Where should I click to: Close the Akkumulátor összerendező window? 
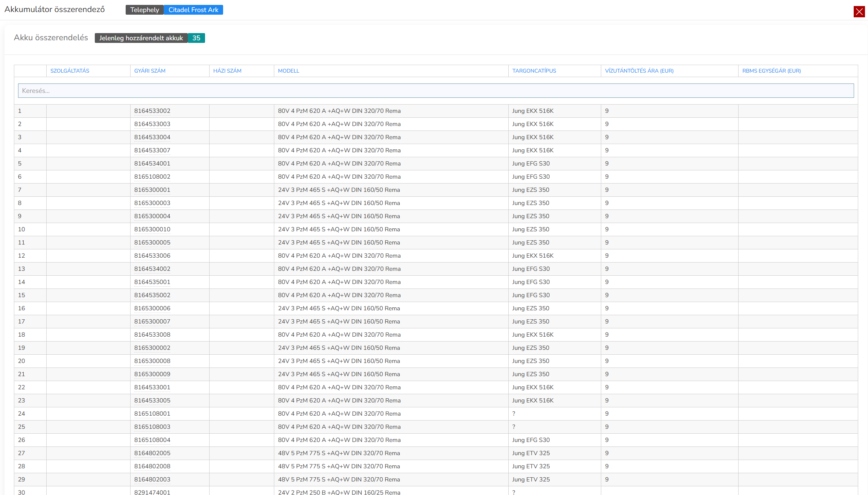859,12
